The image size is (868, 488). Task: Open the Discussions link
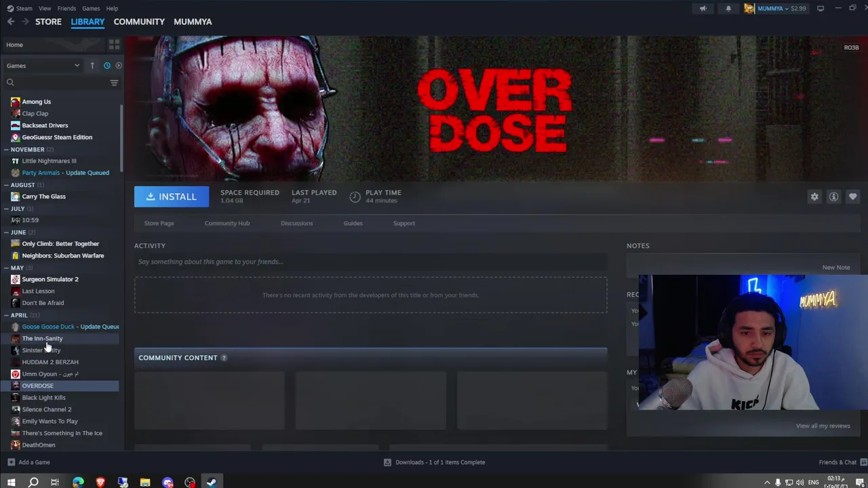(296, 223)
